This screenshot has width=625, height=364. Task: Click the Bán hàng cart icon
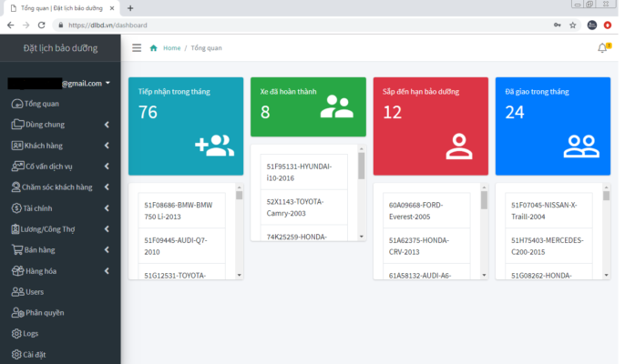[16, 250]
